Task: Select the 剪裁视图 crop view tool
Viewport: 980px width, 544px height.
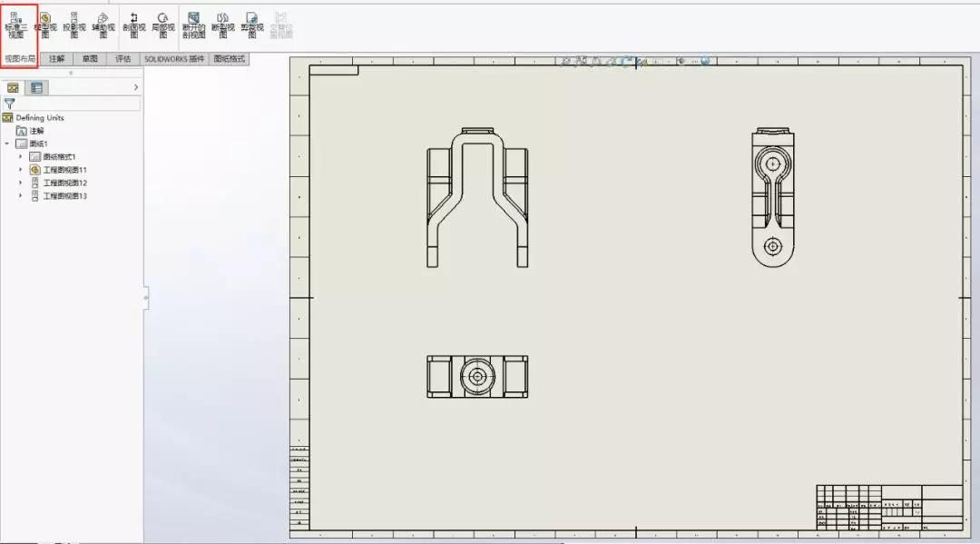Action: 251,25
